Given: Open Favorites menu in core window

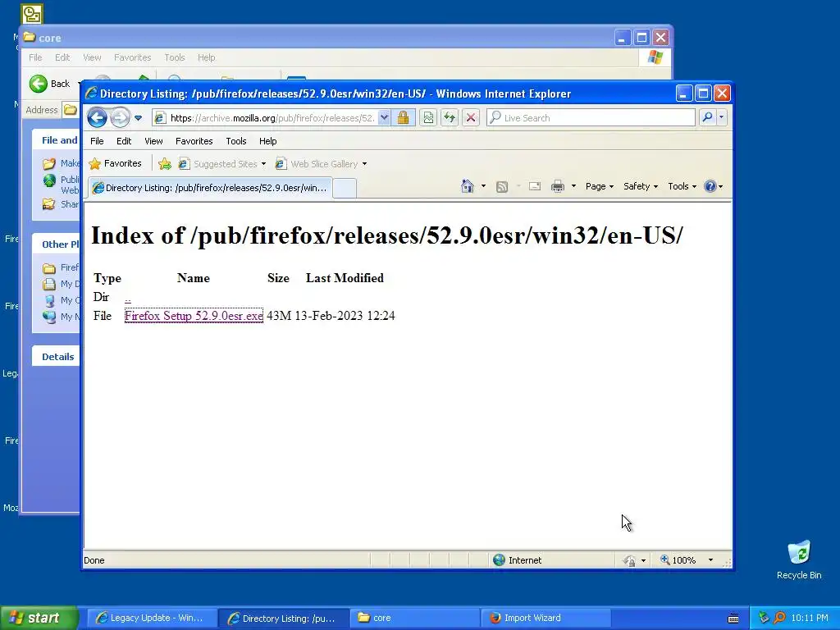Looking at the screenshot, I should click(132, 57).
